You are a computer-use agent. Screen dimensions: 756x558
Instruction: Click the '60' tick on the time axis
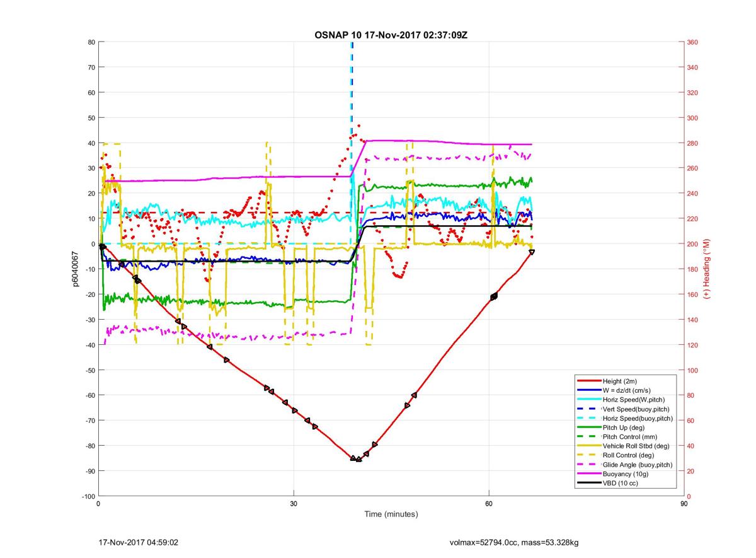click(489, 504)
